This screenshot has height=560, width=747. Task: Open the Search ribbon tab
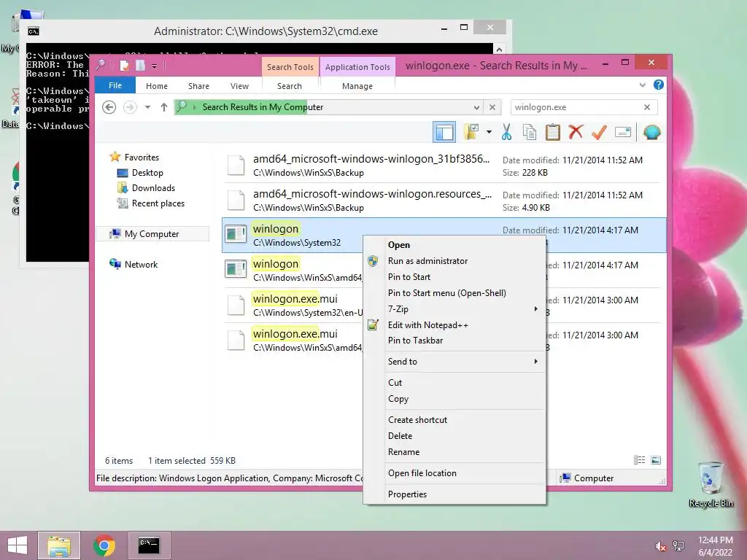point(290,86)
